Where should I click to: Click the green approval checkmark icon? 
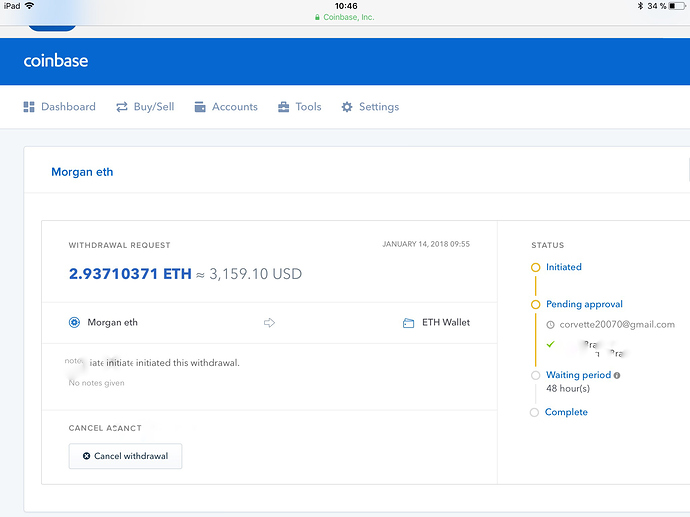[551, 344]
